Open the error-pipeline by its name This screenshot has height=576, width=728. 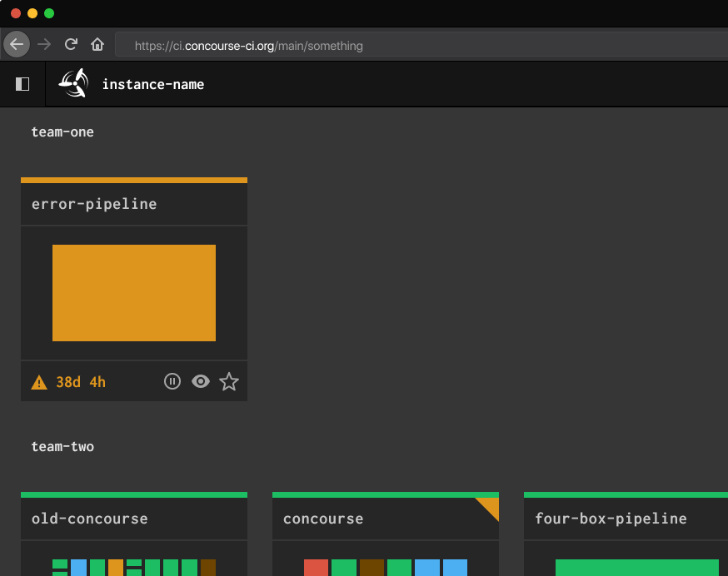tap(93, 203)
